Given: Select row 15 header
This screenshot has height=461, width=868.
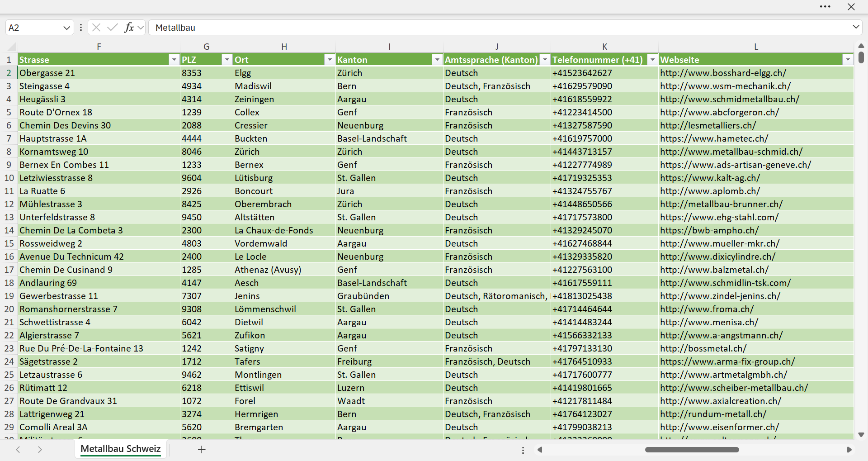Looking at the screenshot, I should pyautogui.click(x=9, y=243).
